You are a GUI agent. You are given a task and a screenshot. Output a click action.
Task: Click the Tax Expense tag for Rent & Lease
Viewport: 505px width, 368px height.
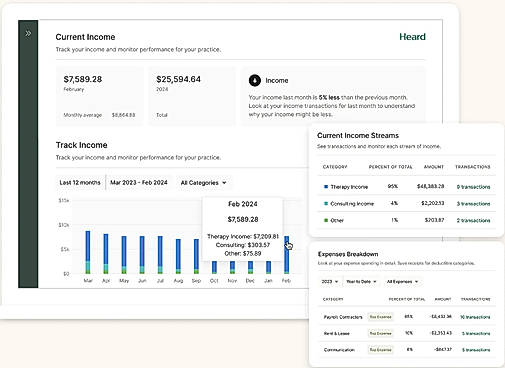point(380,333)
